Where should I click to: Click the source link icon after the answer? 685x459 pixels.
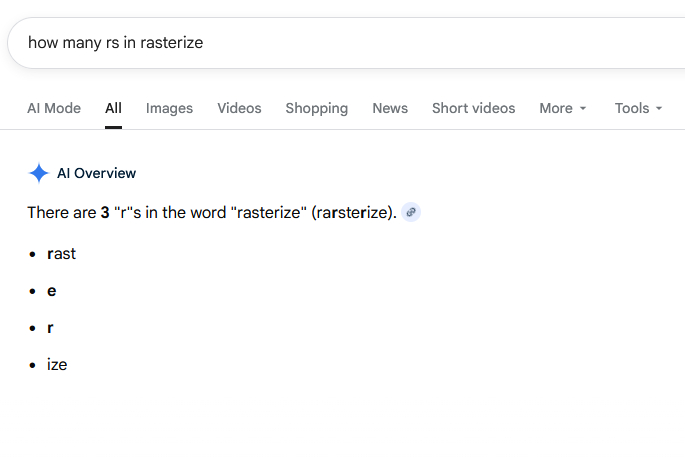click(x=411, y=212)
